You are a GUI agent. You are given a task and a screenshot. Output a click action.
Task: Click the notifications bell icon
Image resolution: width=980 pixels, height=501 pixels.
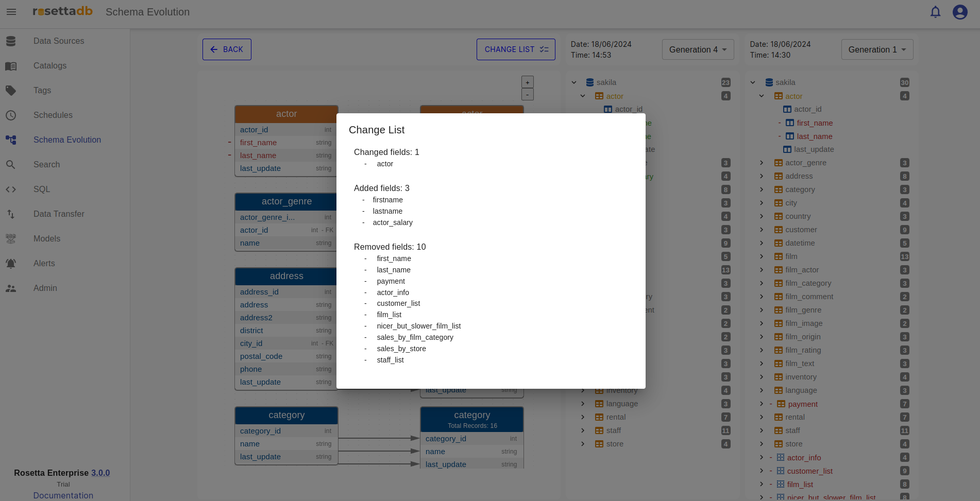pos(935,12)
